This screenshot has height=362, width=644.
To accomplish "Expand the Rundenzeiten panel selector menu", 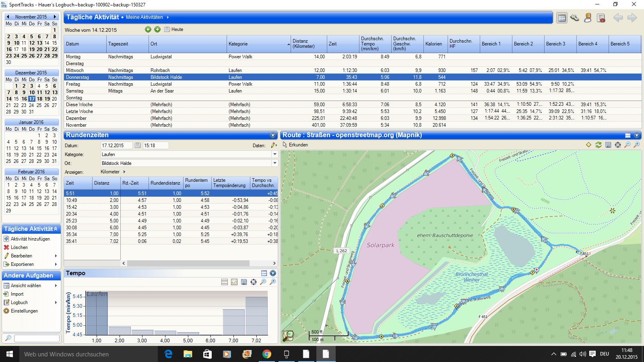I will coord(273,136).
